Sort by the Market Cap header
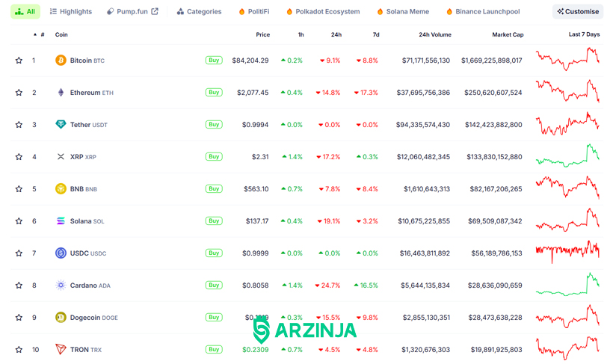Image resolution: width=610 pixels, height=364 pixels. click(508, 34)
